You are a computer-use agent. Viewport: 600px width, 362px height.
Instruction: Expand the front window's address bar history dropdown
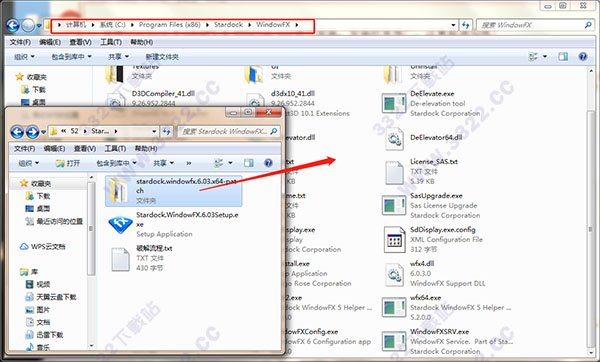pyautogui.click(x=154, y=131)
